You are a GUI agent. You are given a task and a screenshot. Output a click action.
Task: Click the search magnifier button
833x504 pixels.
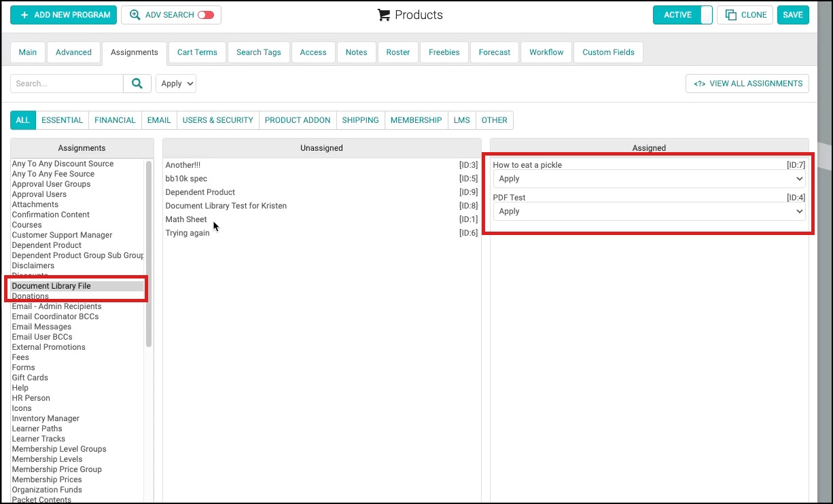(137, 84)
